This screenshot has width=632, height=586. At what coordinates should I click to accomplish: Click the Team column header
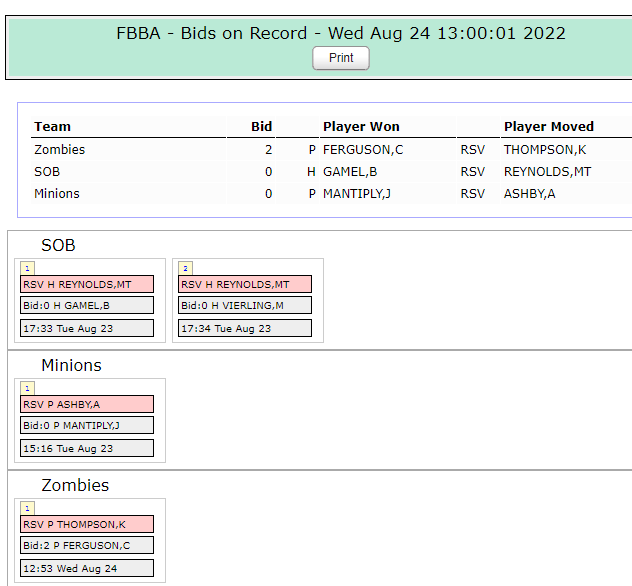52,127
